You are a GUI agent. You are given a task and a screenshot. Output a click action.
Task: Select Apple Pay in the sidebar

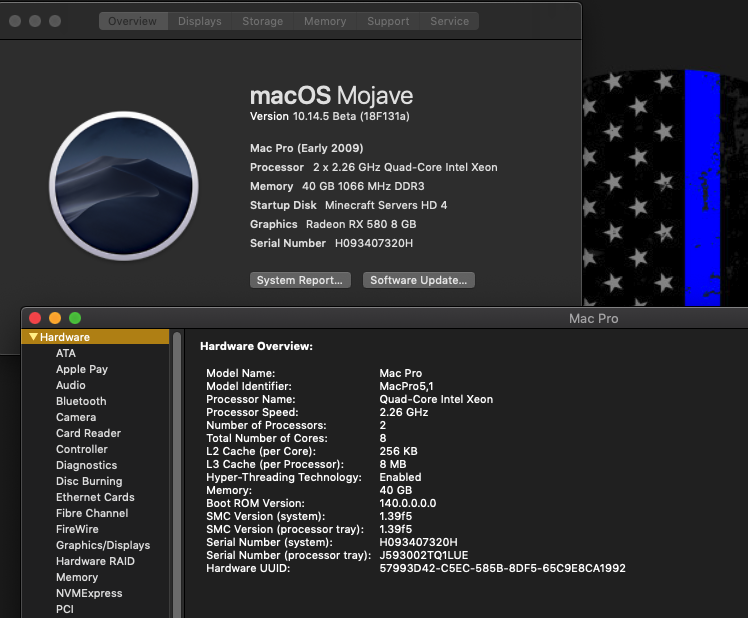[x=82, y=369]
